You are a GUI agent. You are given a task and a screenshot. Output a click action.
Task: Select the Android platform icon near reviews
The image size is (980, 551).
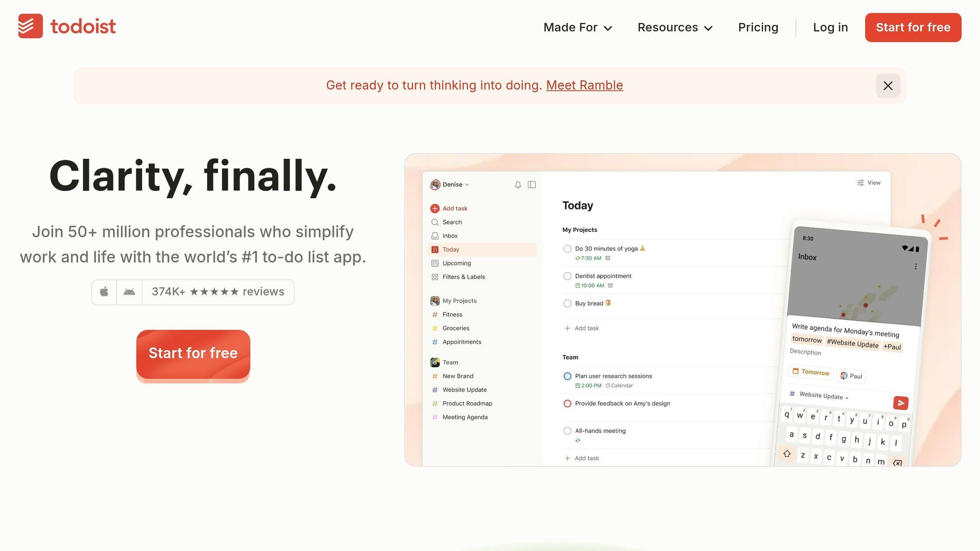129,292
